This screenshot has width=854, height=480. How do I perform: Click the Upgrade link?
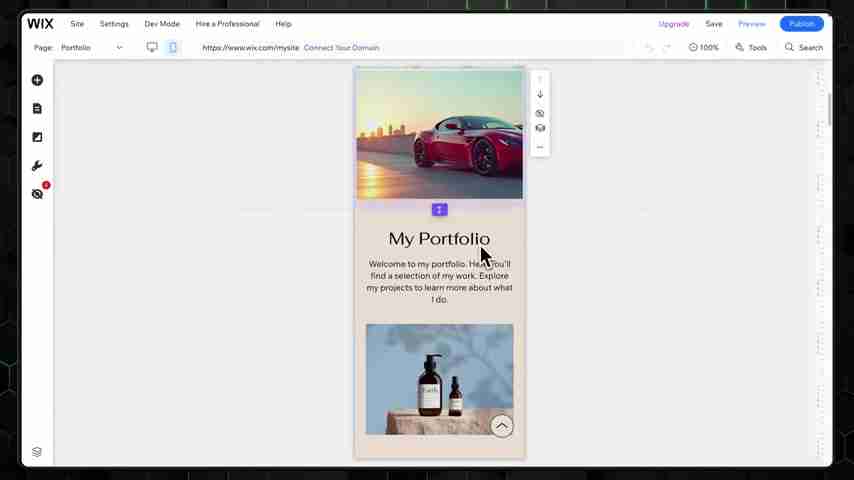[674, 24]
